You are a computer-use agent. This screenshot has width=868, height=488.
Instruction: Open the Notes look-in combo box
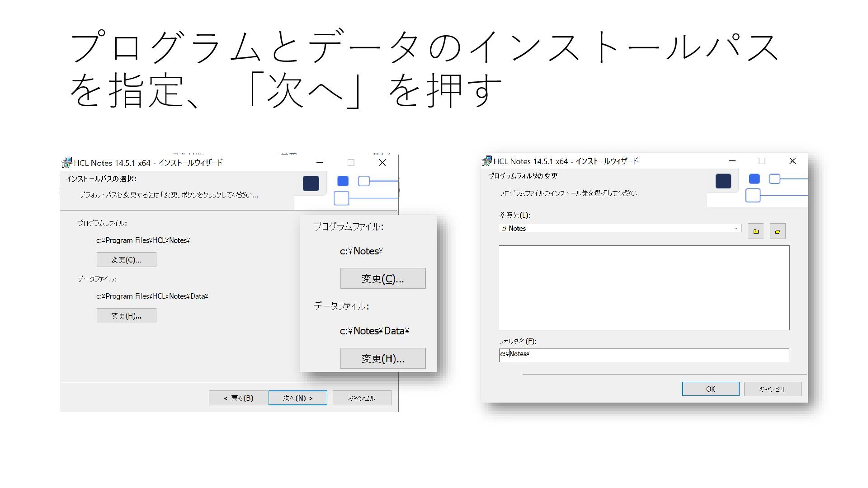tap(619, 229)
